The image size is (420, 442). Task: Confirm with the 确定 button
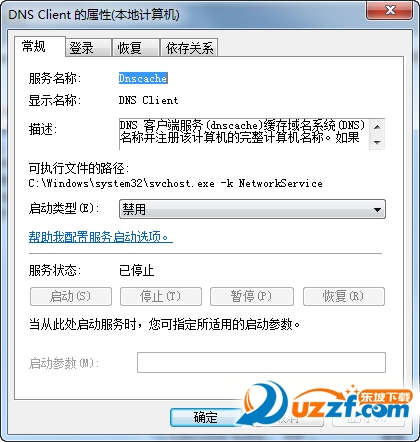205,417
